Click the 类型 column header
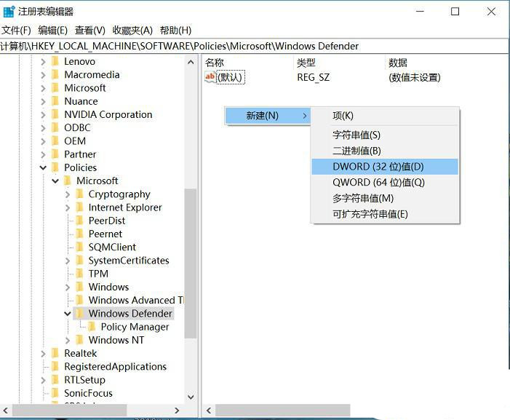This screenshot has width=510, height=420. (x=340, y=63)
